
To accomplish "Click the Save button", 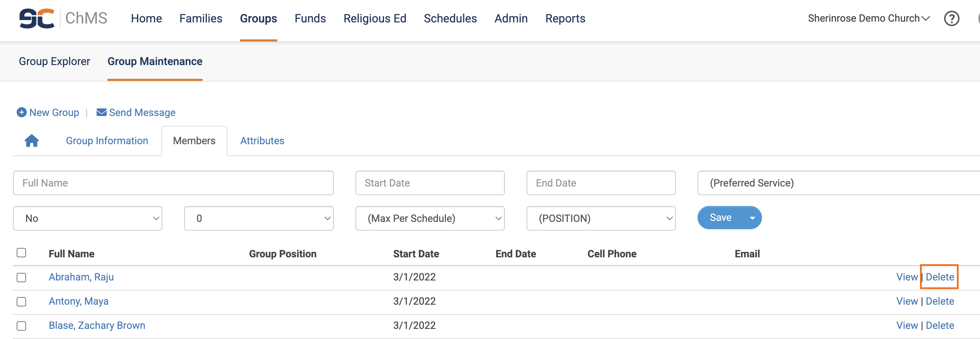I will tap(720, 218).
